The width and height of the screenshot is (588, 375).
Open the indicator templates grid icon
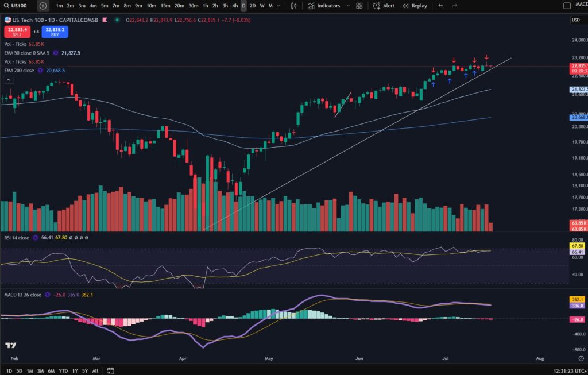359,6
